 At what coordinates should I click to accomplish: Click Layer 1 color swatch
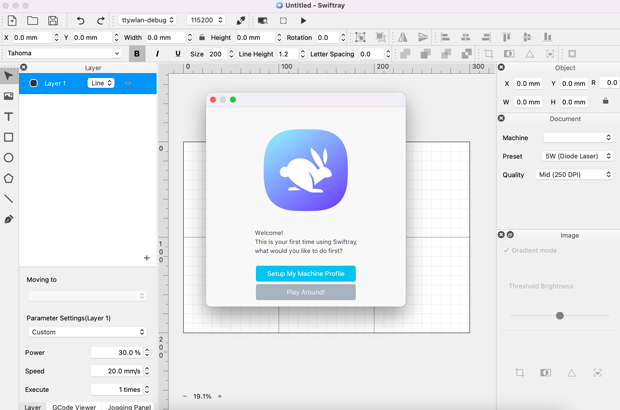pyautogui.click(x=34, y=83)
